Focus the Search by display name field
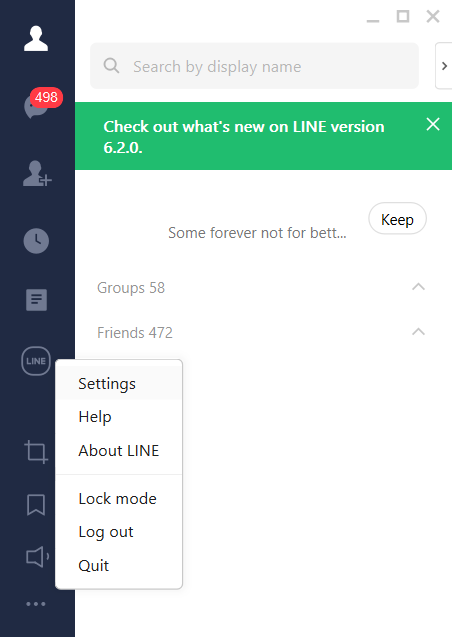The width and height of the screenshot is (452, 637). click(254, 66)
